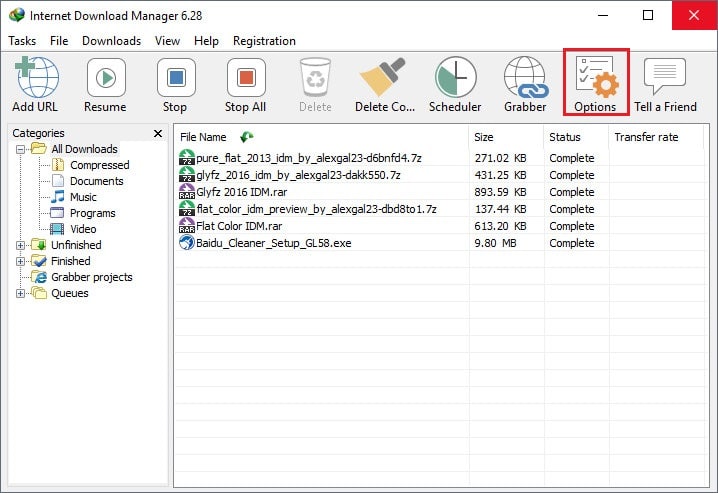Select file name Baidu_Cleaner_Setup_GL58.exe

pyautogui.click(x=274, y=243)
